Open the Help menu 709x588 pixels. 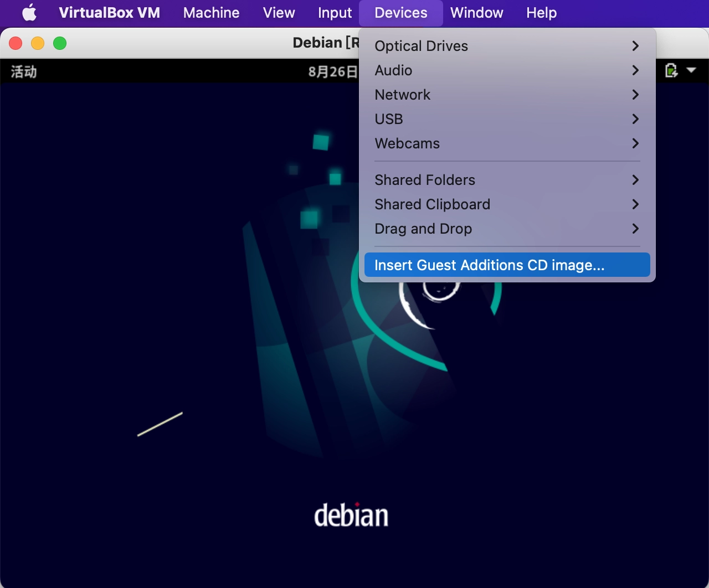point(541,12)
